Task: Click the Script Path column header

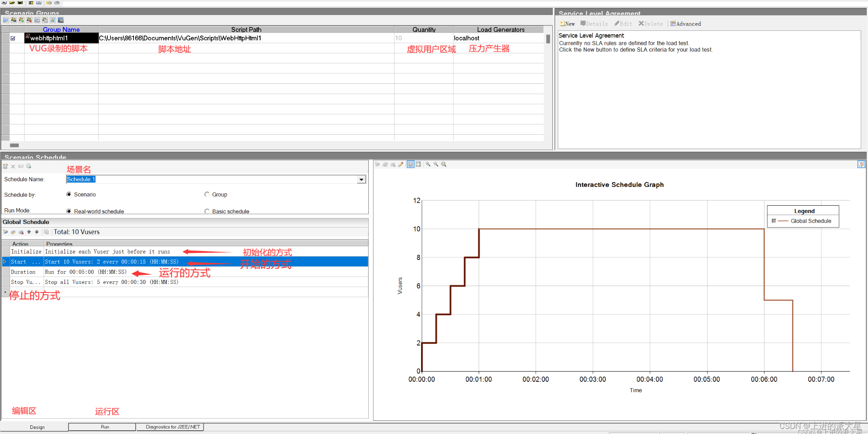Action: point(246,30)
